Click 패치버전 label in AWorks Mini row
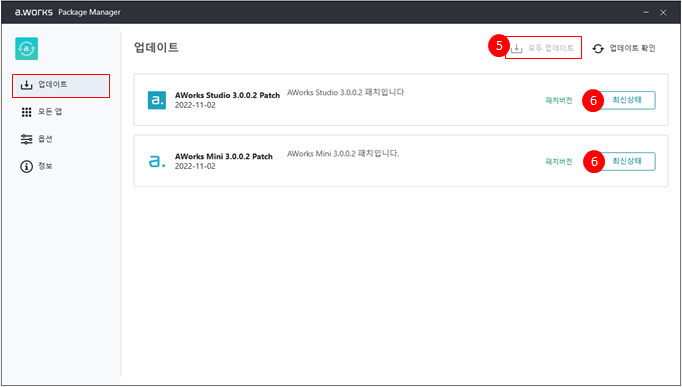This screenshot has width=682, height=387. point(559,162)
